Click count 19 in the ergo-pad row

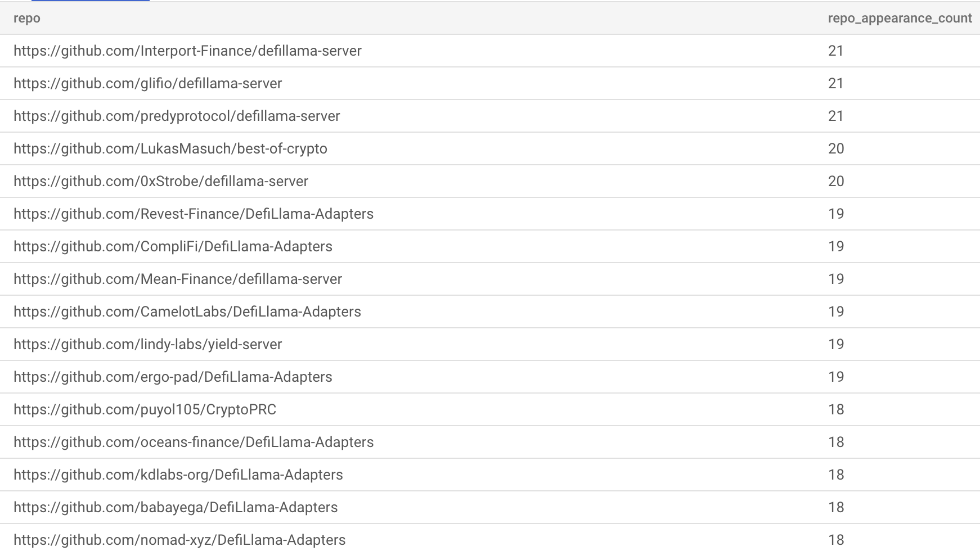(x=836, y=377)
